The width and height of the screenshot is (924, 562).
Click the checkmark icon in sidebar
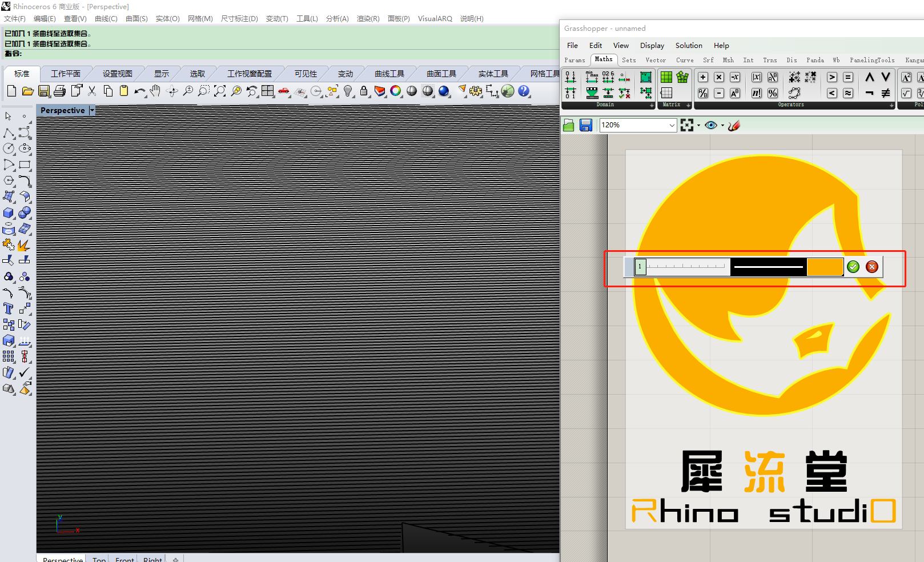(25, 372)
